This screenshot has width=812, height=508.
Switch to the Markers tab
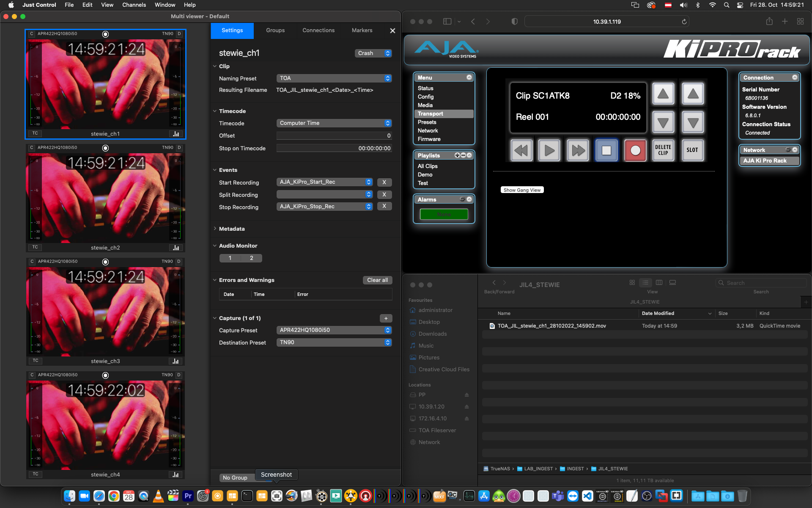[x=362, y=30]
